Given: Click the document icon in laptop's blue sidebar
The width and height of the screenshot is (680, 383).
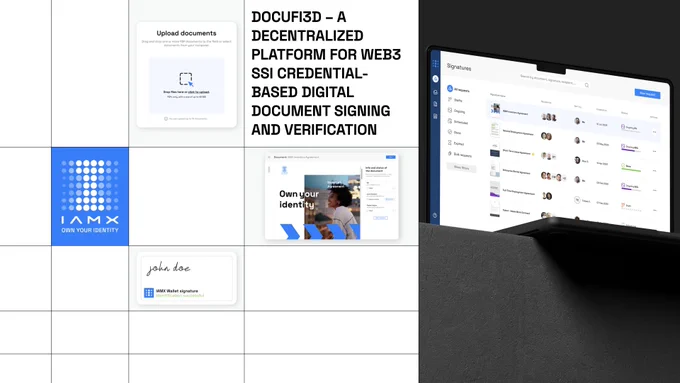Looking at the screenshot, I should coord(435,104).
